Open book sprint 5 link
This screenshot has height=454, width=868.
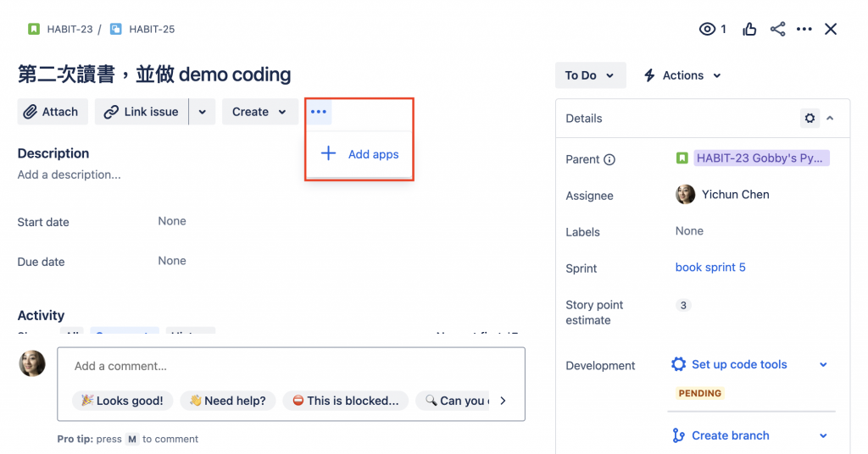(x=710, y=268)
